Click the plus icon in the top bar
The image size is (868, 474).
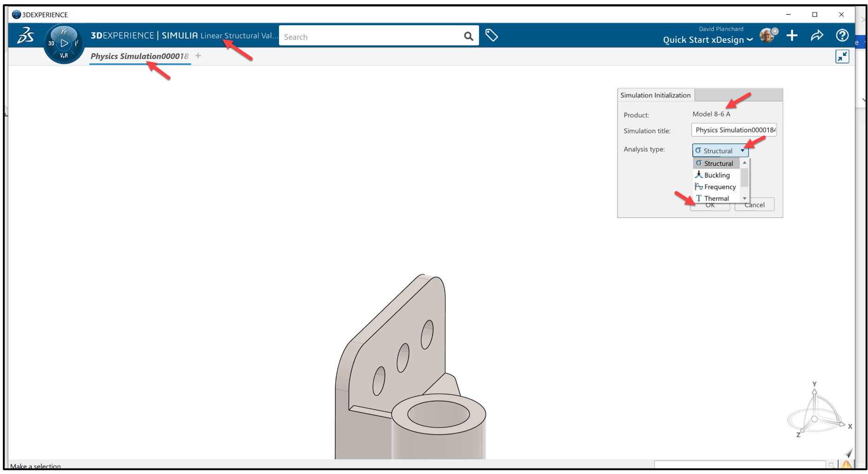(x=792, y=35)
